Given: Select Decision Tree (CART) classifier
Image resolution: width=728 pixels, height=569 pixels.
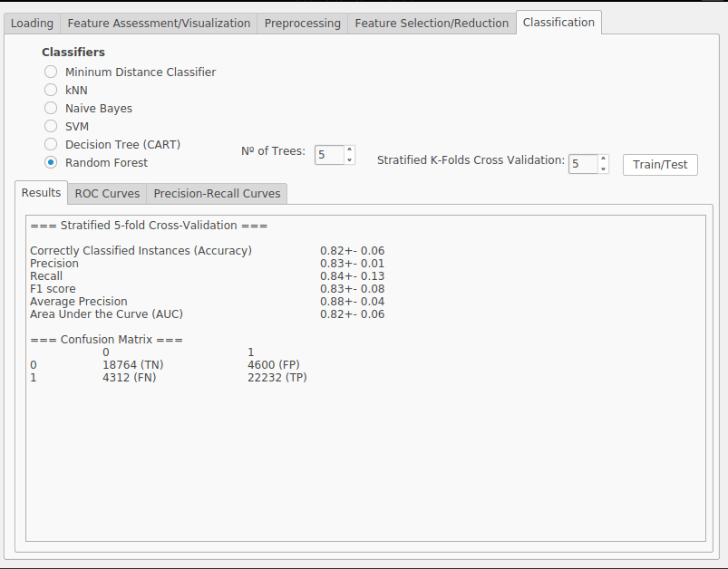Looking at the screenshot, I should [x=51, y=144].
